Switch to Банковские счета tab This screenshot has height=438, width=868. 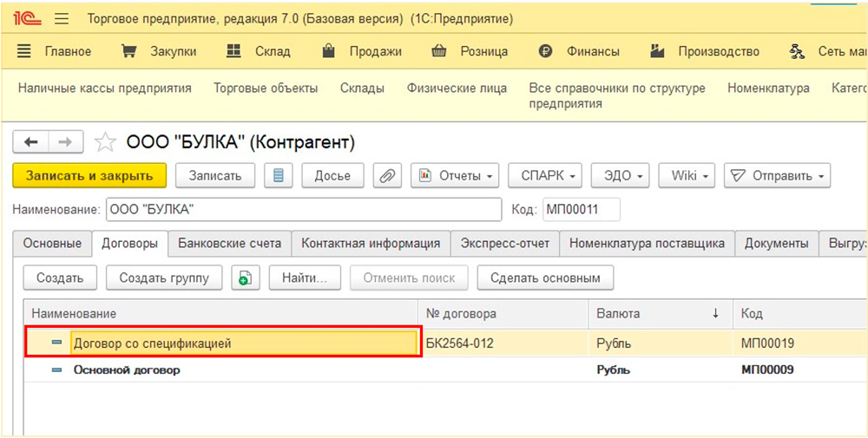coord(229,244)
